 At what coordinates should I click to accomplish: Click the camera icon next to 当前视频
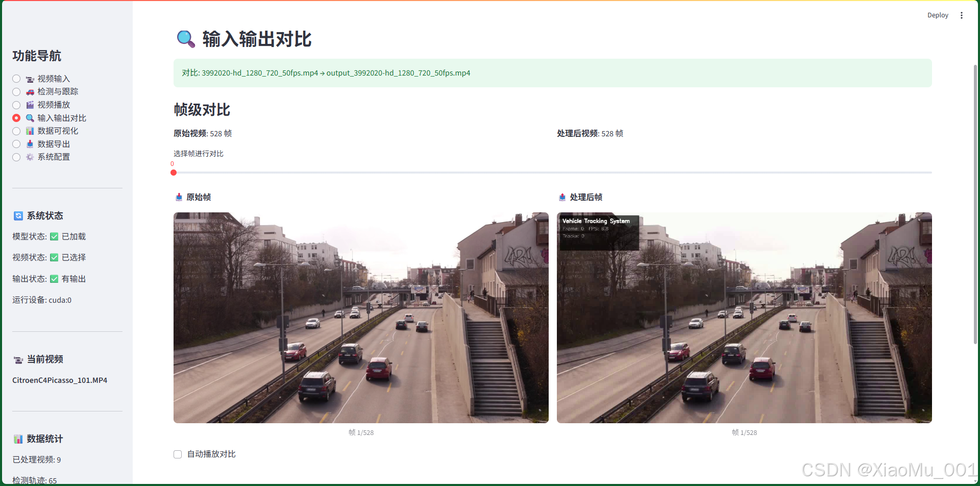pyautogui.click(x=18, y=360)
